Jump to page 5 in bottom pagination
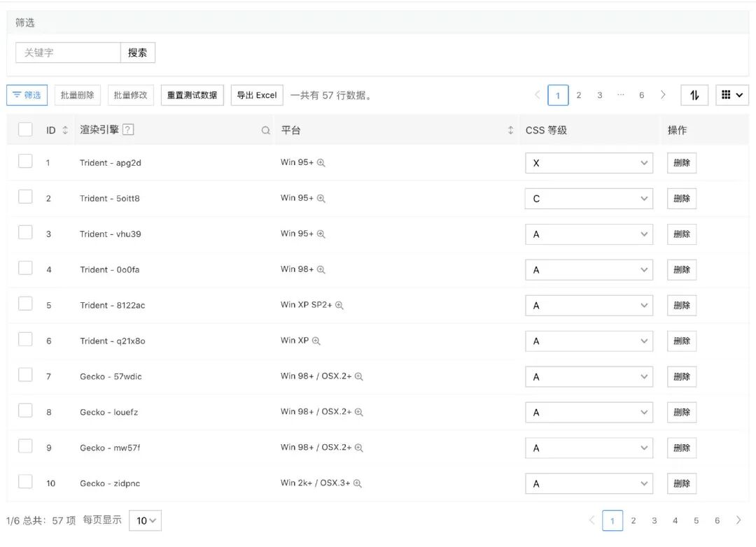Viewport: 756px width, 547px height. tap(696, 520)
